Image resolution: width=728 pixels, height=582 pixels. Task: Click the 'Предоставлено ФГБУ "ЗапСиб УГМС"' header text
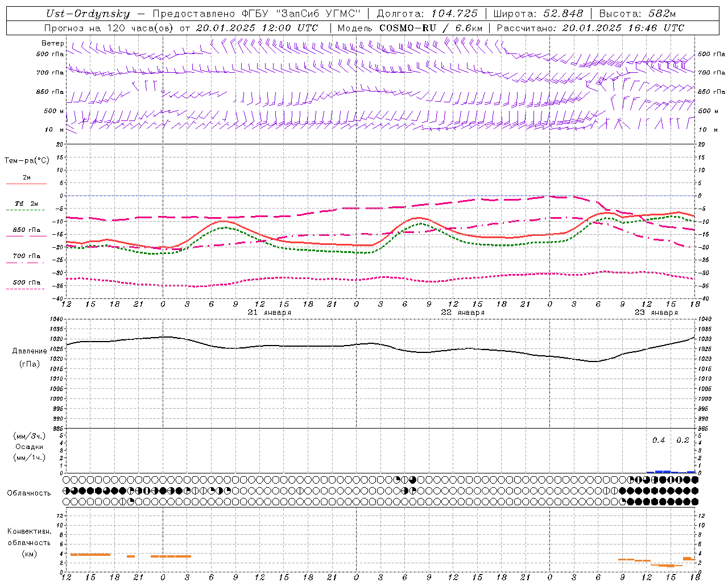point(257,14)
